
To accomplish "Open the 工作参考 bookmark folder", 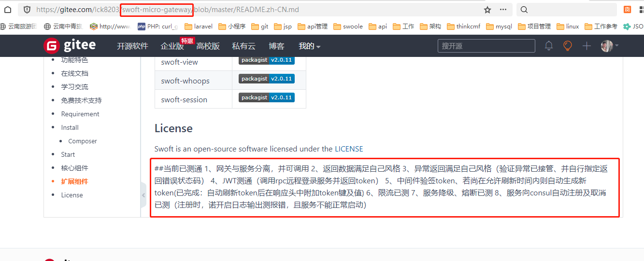I will [x=601, y=27].
